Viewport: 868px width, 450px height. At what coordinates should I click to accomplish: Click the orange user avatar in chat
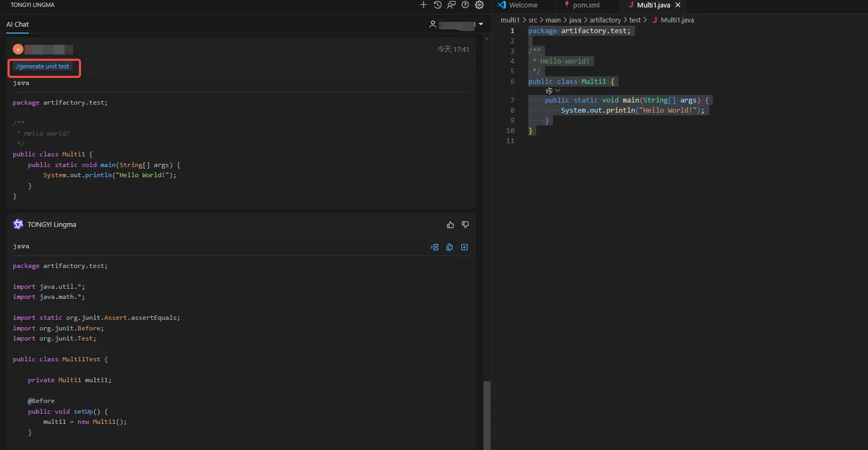[18, 49]
